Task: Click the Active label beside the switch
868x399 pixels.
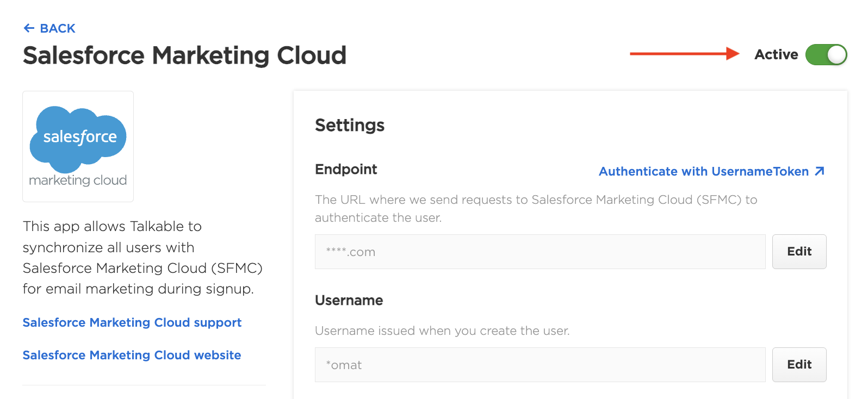Action: tap(776, 54)
